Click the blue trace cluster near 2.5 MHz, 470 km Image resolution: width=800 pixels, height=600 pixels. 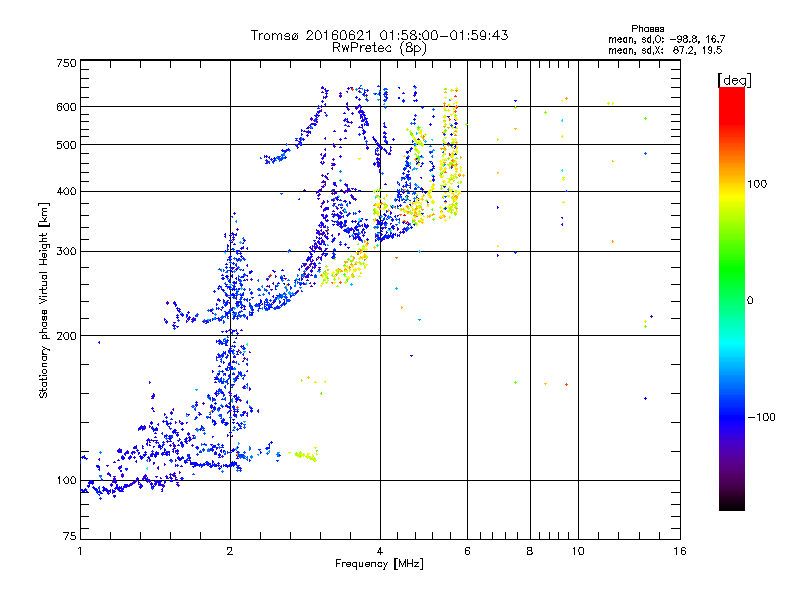point(276,156)
